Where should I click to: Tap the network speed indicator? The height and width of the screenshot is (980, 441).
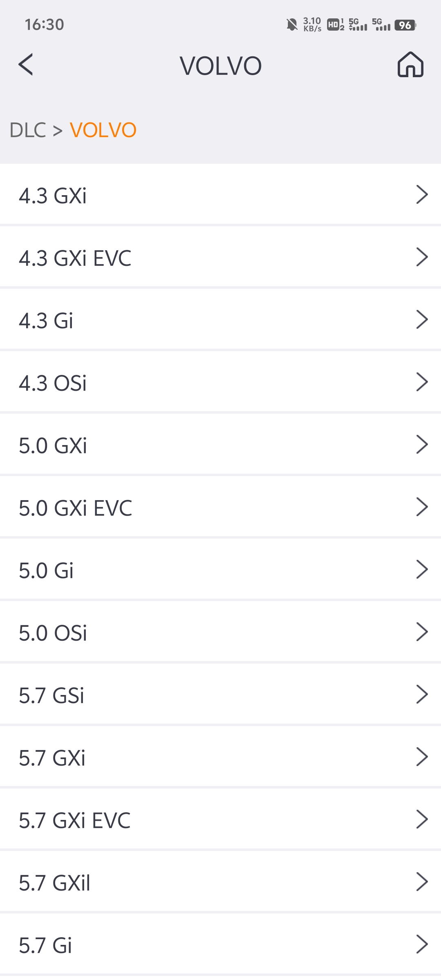point(312,25)
